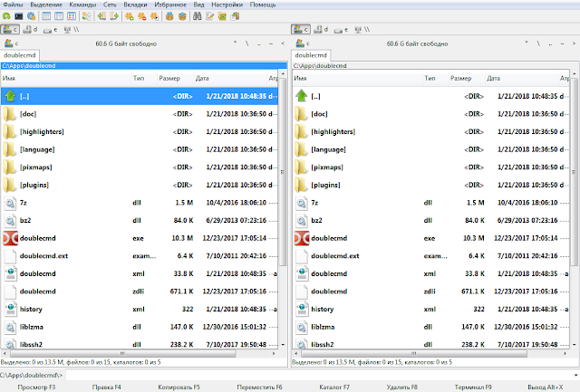This screenshot has width=580, height=392.
Task: Open left panel drive list dropdown
Action: (11, 43)
